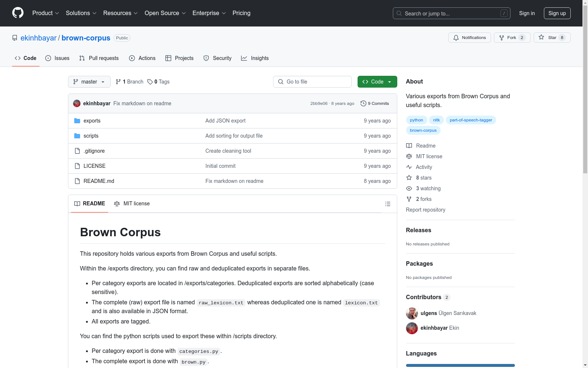Select the README tab in file viewer

point(90,204)
